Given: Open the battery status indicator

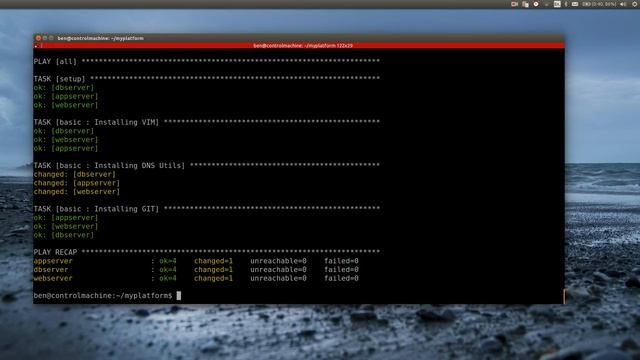Looking at the screenshot, I should point(598,4).
